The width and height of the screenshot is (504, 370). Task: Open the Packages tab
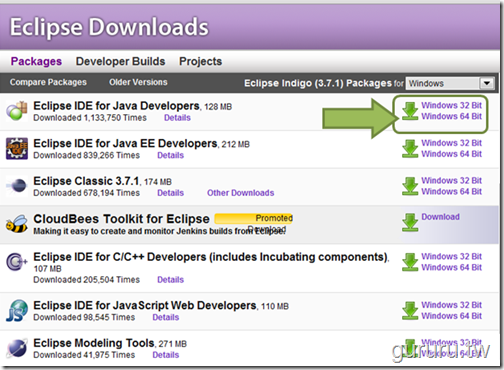pos(36,61)
